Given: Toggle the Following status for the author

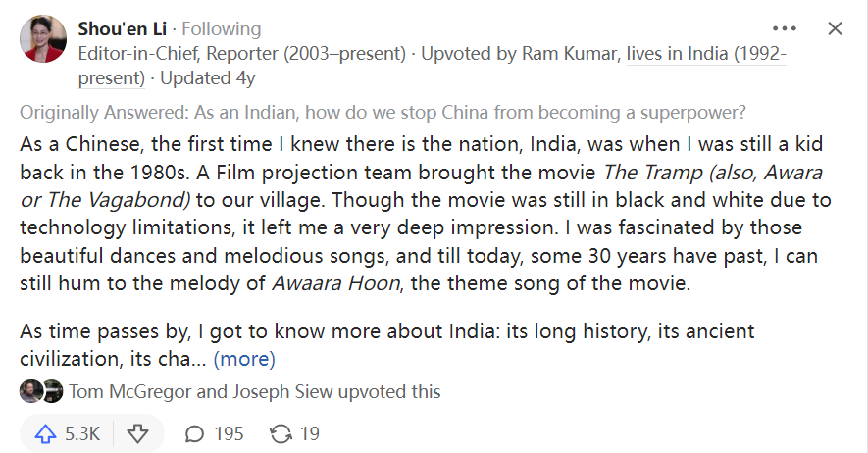Looking at the screenshot, I should click(222, 28).
